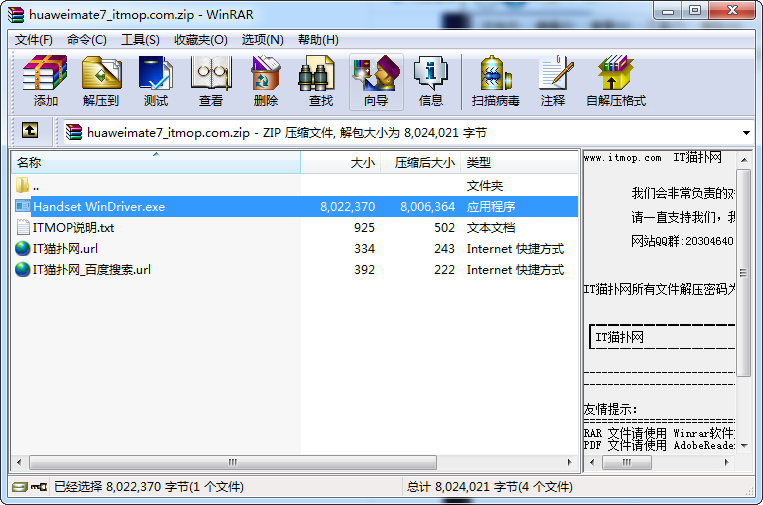
Task: Click file list scroll left arrow
Action: [x=19, y=462]
